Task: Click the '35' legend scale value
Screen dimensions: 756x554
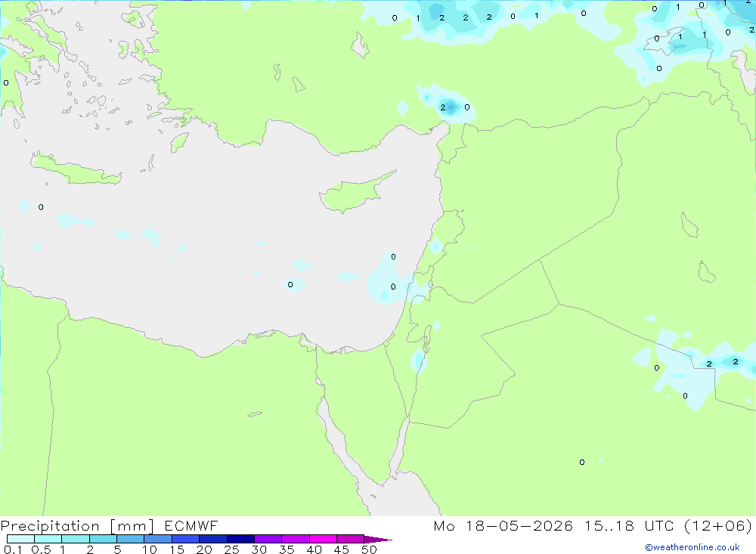Action: click(x=287, y=549)
